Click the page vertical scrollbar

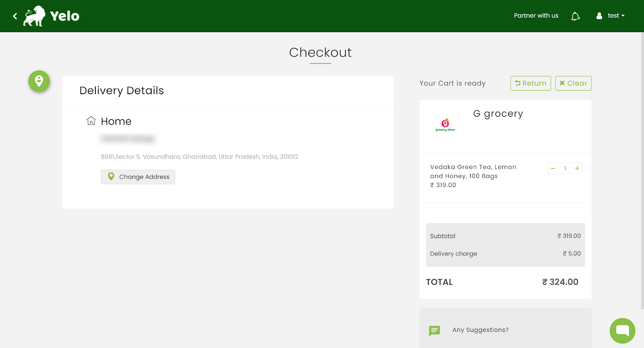642,169
